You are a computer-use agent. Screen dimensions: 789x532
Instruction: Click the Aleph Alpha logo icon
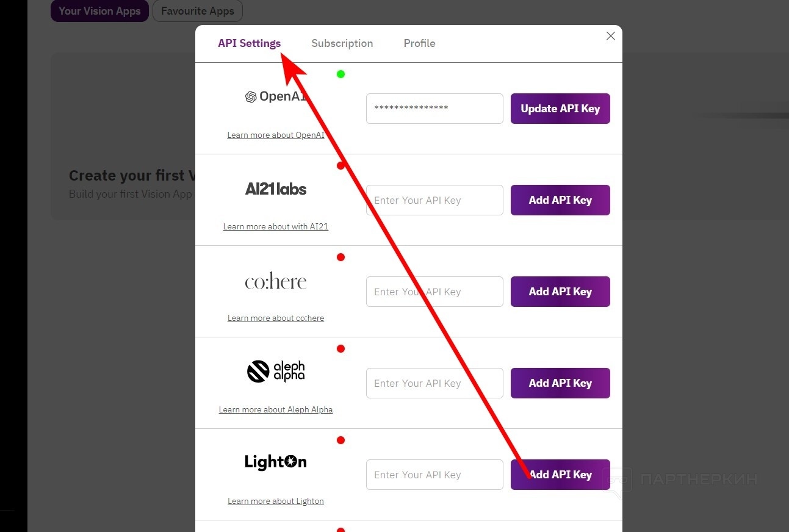(x=258, y=372)
